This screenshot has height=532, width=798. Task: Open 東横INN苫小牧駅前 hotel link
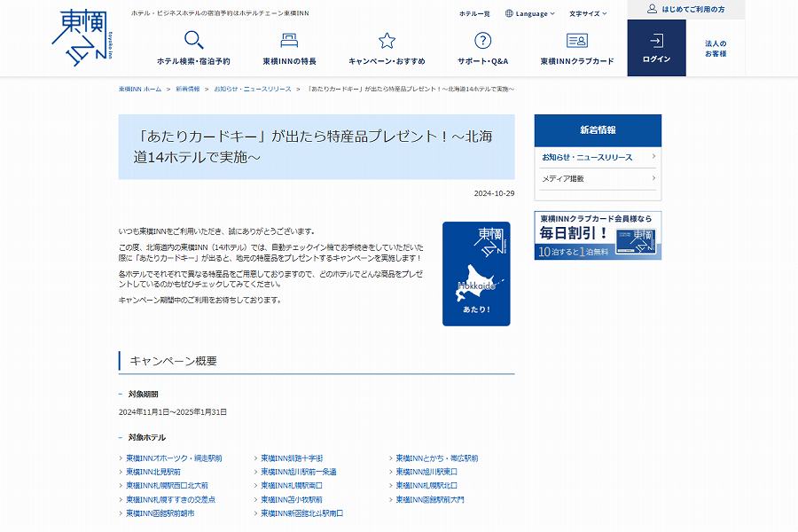click(292, 499)
